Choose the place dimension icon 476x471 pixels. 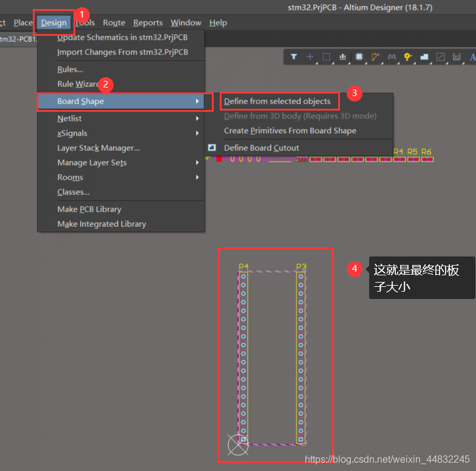[x=457, y=57]
